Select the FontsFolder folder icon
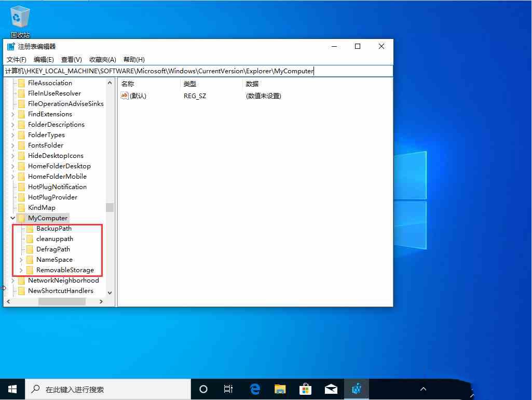The image size is (532, 400). [x=21, y=145]
